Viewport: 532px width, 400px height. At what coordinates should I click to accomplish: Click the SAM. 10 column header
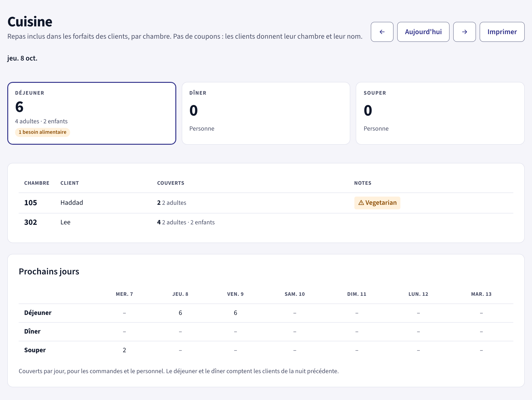295,294
